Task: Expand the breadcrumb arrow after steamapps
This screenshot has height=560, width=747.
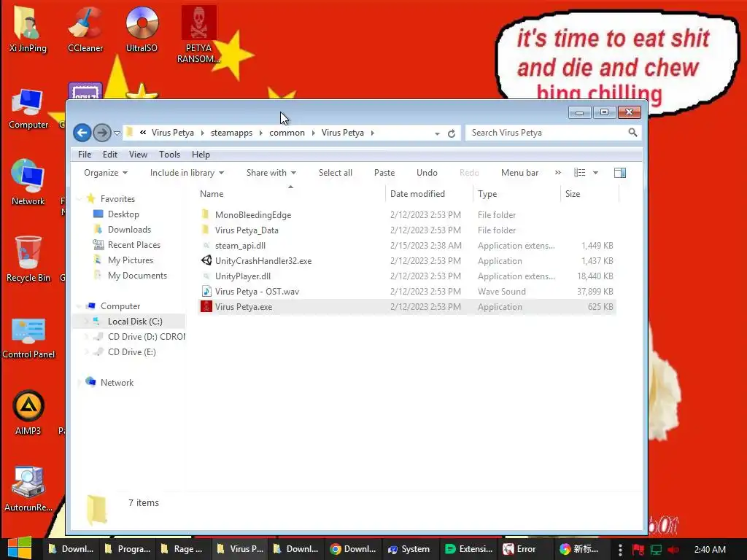Action: [260, 133]
